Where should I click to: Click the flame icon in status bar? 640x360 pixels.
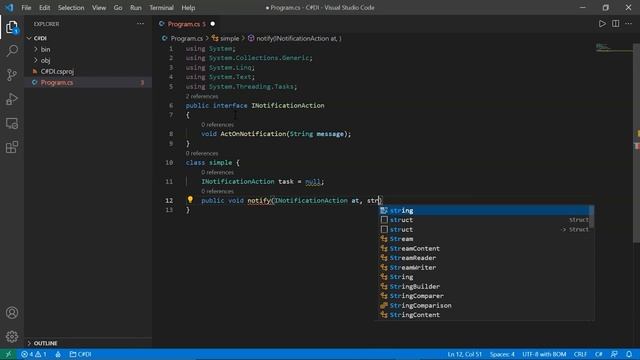[58, 354]
